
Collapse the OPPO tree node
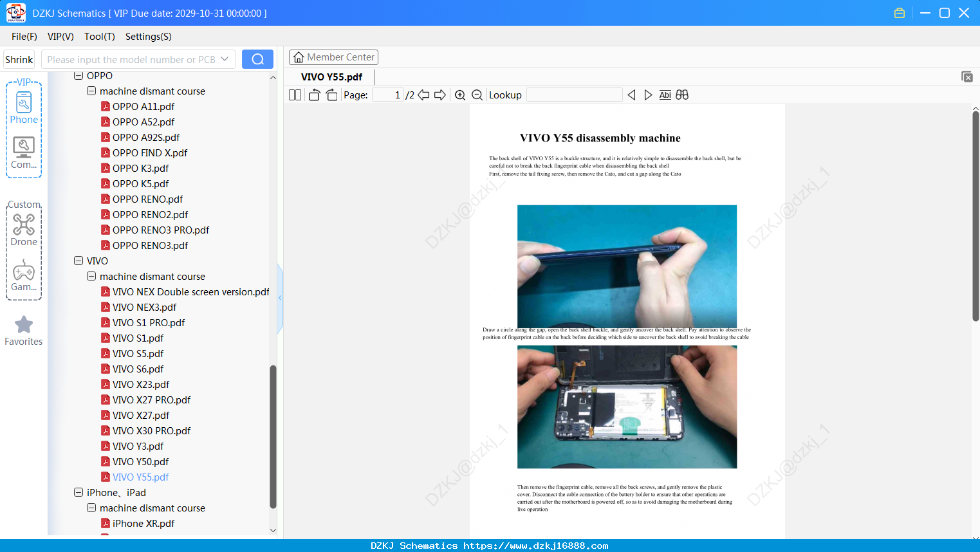(79, 75)
